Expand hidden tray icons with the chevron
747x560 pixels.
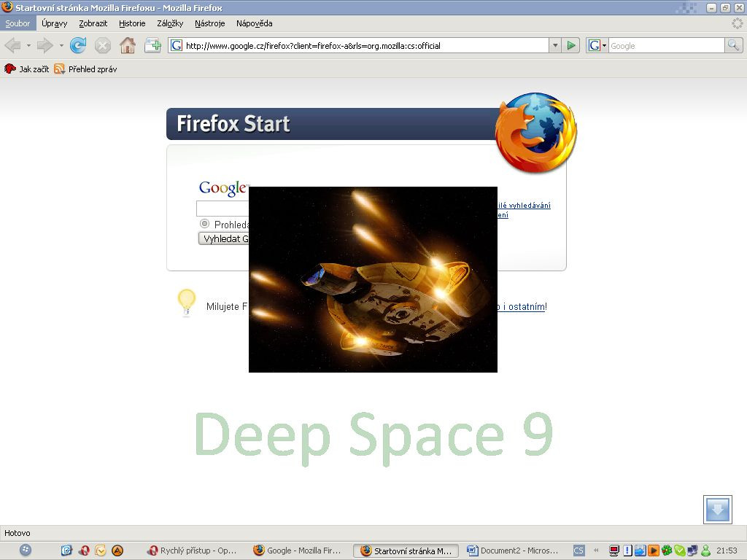pyautogui.click(x=596, y=551)
